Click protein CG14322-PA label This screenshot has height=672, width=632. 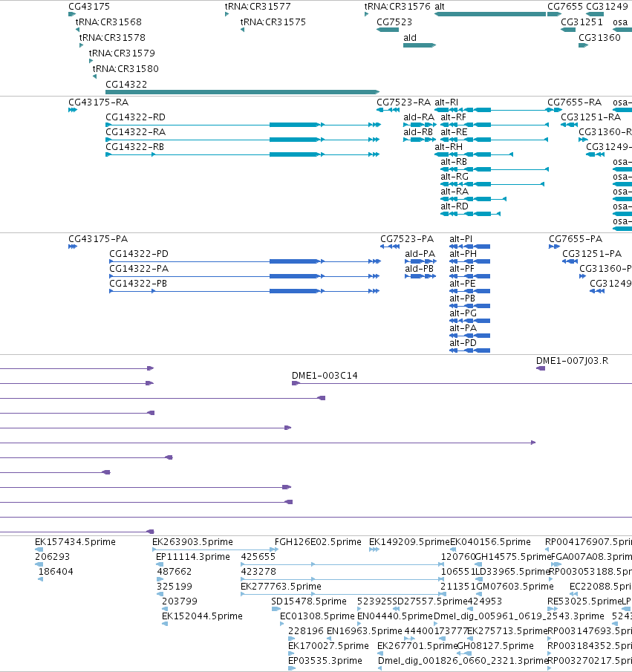tap(139, 269)
